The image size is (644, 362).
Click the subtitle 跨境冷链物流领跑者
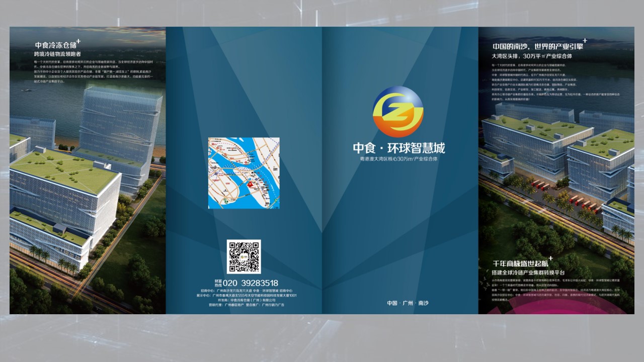click(x=57, y=54)
